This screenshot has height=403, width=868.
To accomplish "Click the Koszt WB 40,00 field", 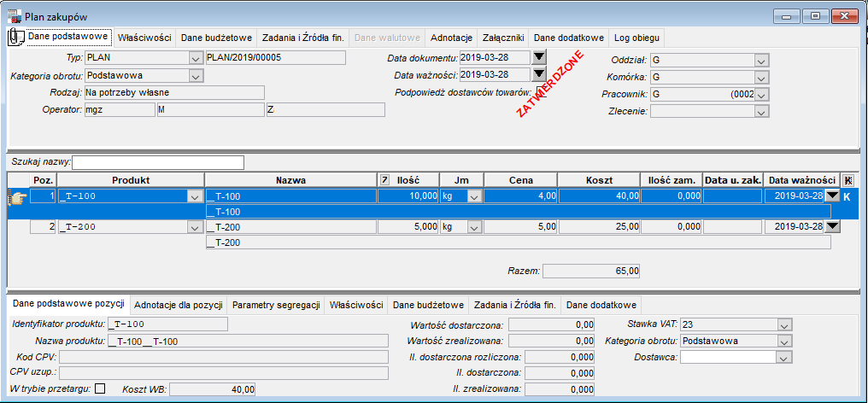I will 212,389.
